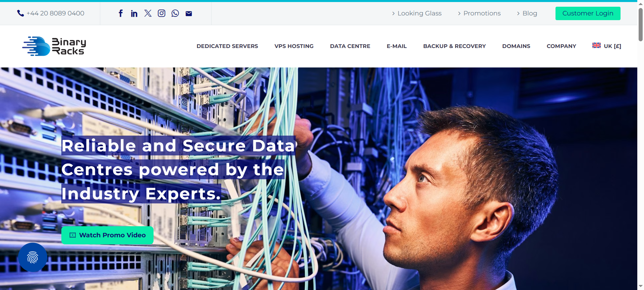Open the Instagram icon
Viewport: 644px width, 290px height.
point(162,13)
